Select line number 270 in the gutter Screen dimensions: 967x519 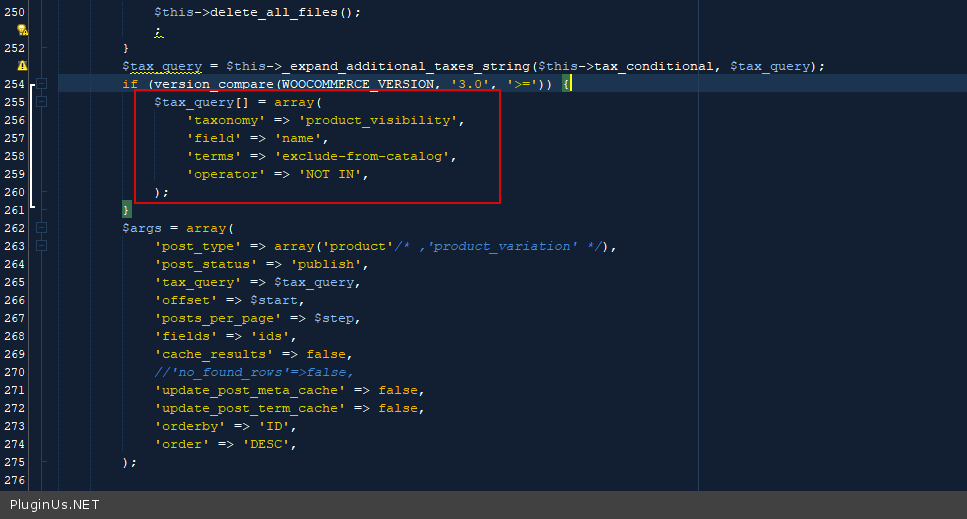pos(14,372)
